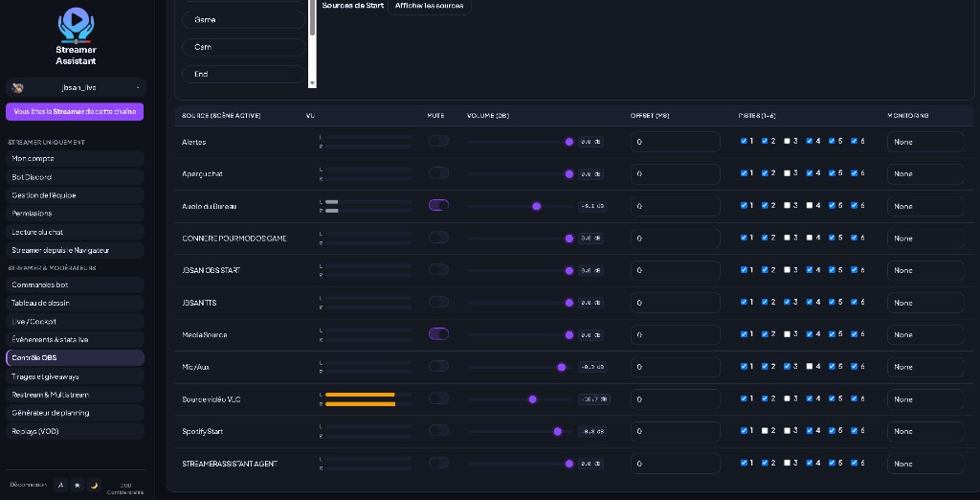Click the Streamer Assistant logo icon
The height and width of the screenshot is (500, 980).
tap(76, 24)
